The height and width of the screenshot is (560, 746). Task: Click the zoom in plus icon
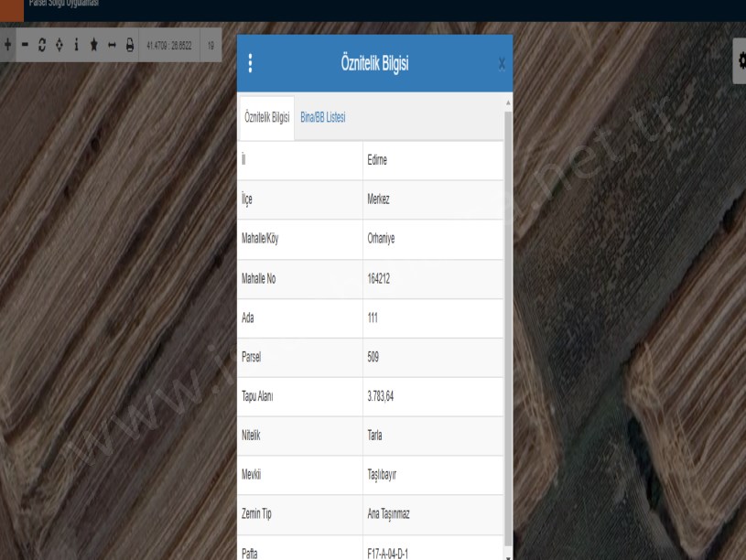(8, 45)
